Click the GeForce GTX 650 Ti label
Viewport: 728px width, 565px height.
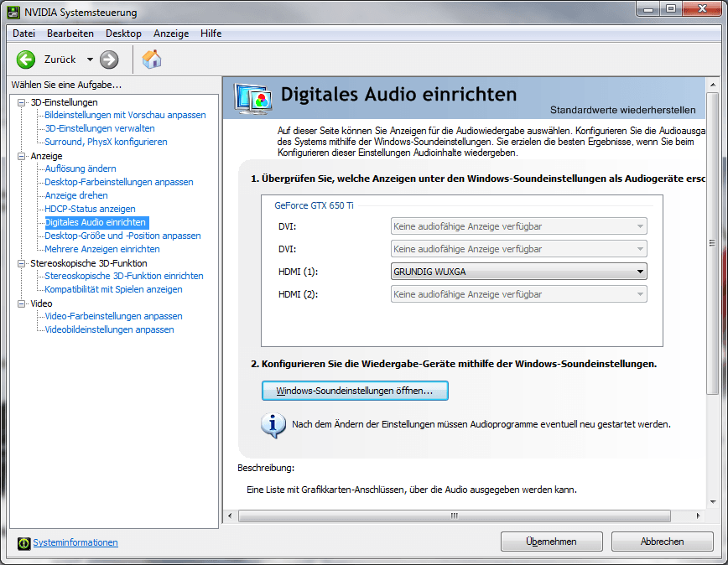pyautogui.click(x=314, y=205)
